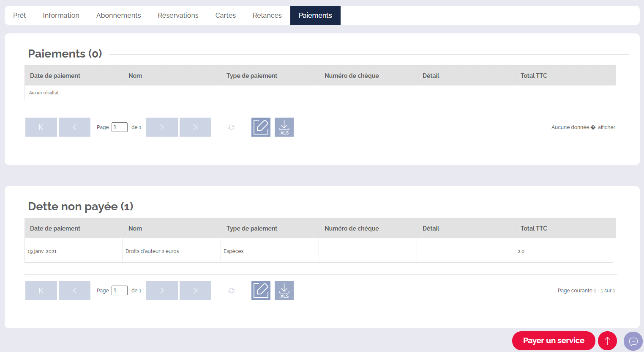644x352 pixels.
Task: Refresh the Paiements table
Action: click(x=231, y=127)
